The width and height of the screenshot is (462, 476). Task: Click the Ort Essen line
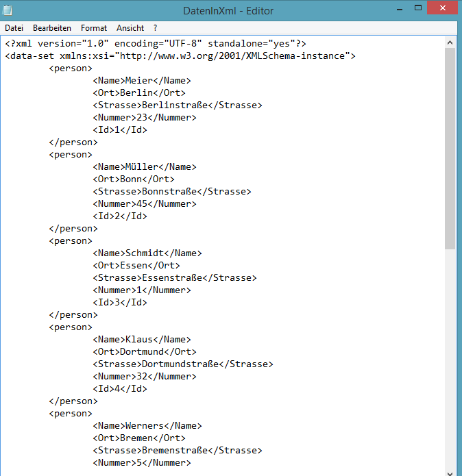click(136, 265)
